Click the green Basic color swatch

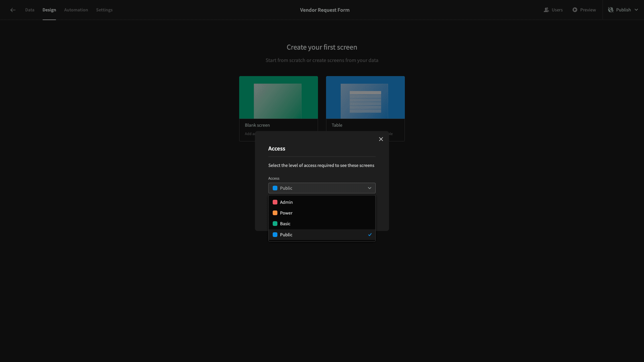tap(275, 224)
